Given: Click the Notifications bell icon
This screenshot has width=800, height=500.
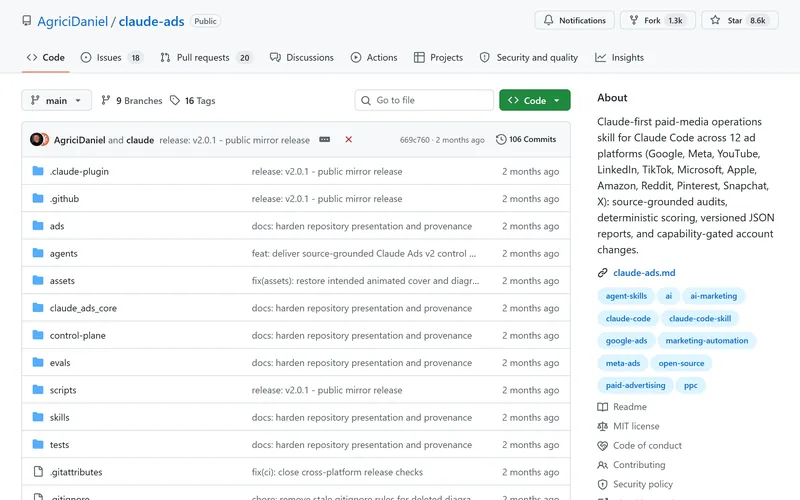Looking at the screenshot, I should click(548, 20).
